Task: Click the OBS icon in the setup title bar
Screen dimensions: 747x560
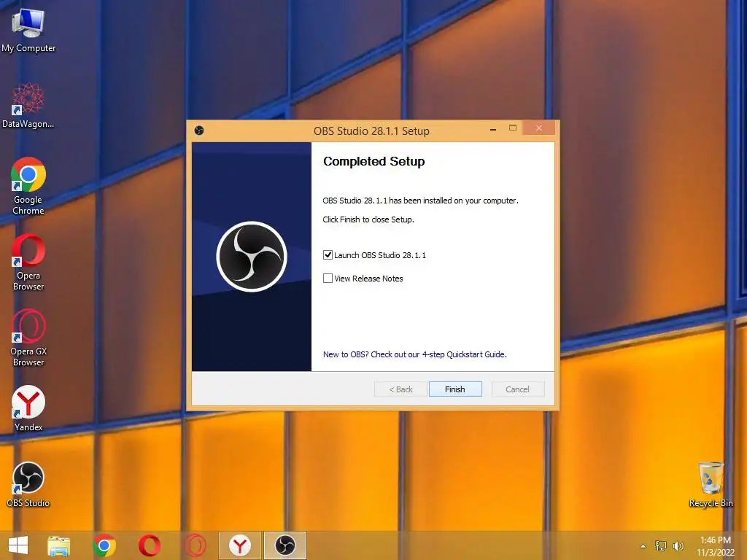Action: pyautogui.click(x=199, y=131)
